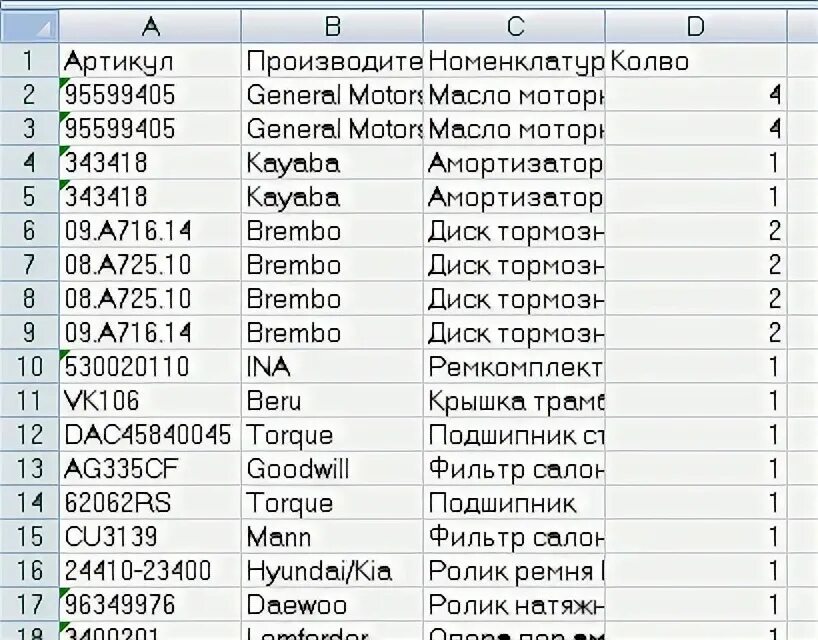Image resolution: width=818 pixels, height=640 pixels.
Task: Select column A header
Action: coord(150,26)
